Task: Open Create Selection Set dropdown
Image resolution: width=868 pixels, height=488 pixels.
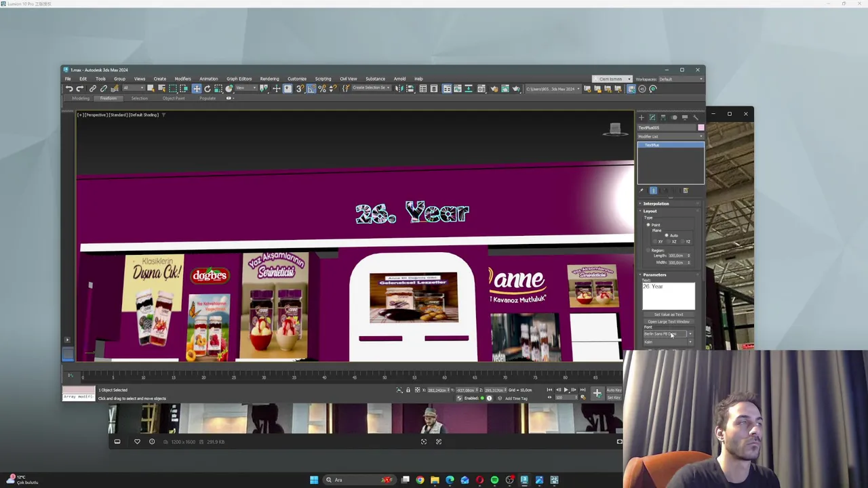Action: (x=372, y=89)
